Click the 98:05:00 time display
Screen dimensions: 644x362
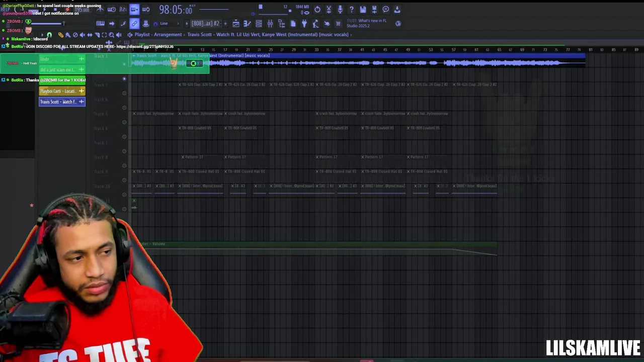[176, 10]
